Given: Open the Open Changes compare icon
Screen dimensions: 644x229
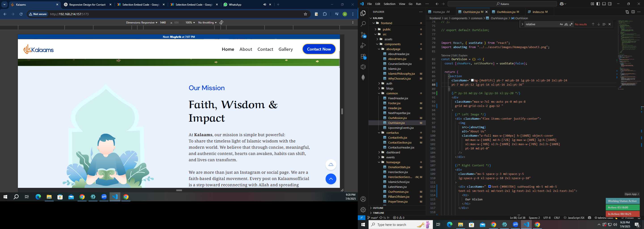Looking at the screenshot, I should (x=627, y=12).
